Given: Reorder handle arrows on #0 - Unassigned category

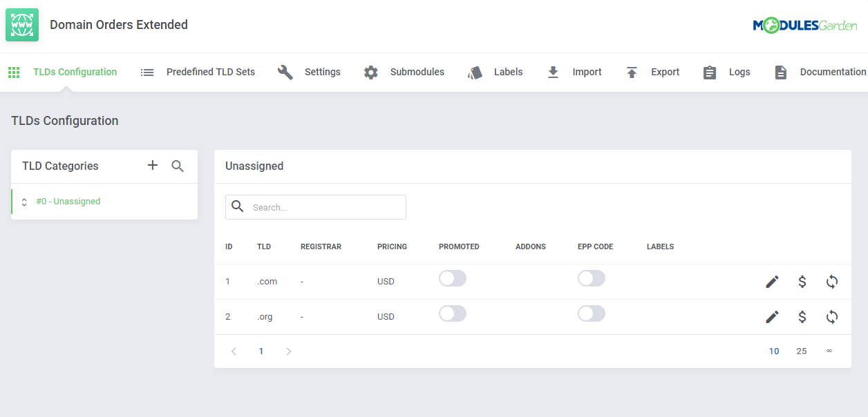Looking at the screenshot, I should coord(24,202).
